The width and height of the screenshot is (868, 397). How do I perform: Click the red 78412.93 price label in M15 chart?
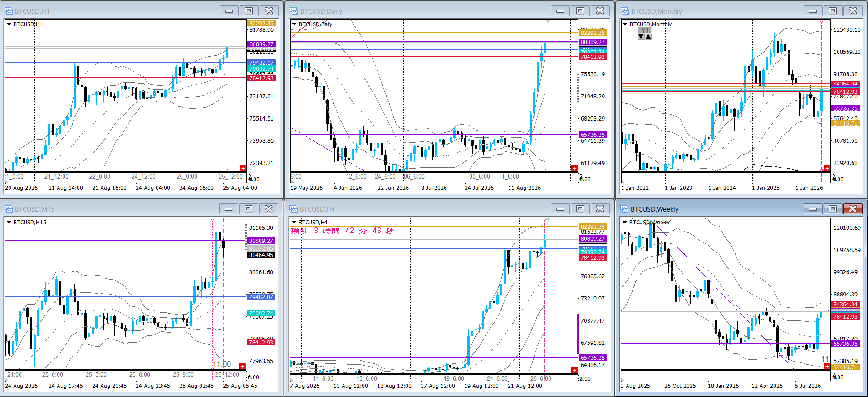pyautogui.click(x=261, y=343)
